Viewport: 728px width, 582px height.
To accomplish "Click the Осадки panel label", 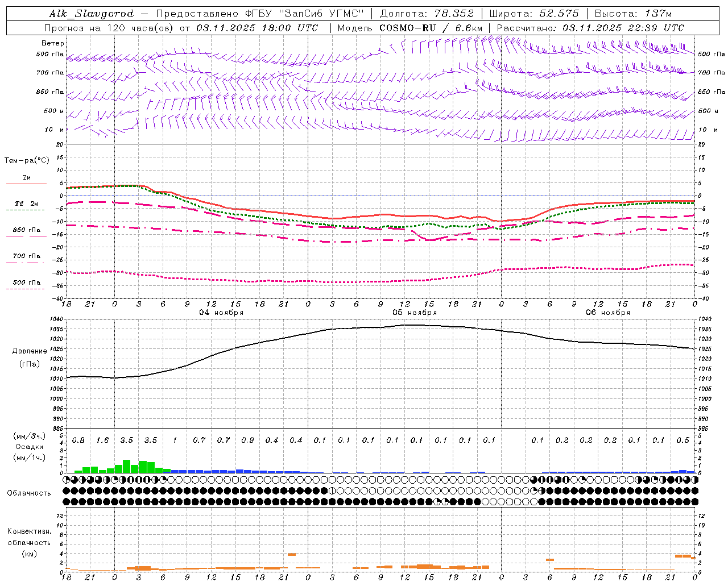I will pos(29,447).
